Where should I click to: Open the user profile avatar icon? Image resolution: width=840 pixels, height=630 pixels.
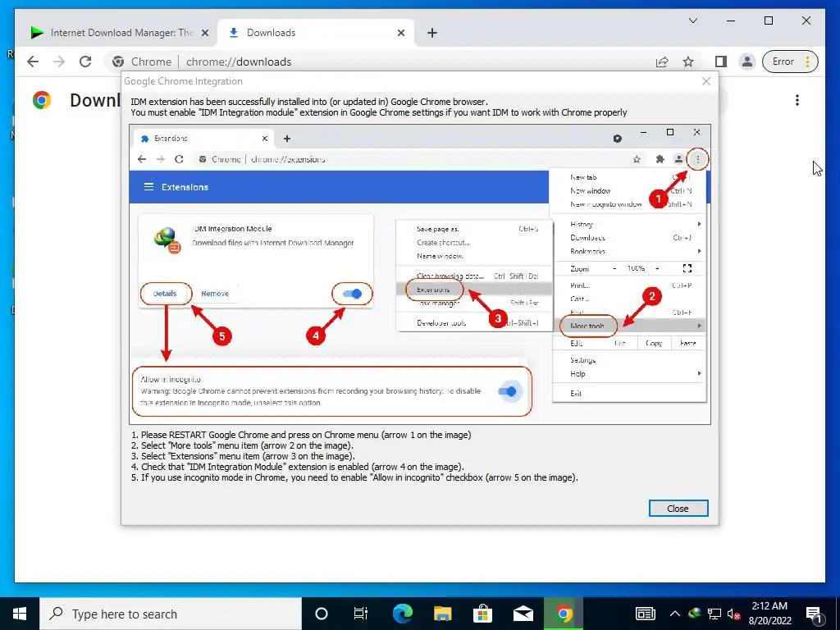point(746,62)
